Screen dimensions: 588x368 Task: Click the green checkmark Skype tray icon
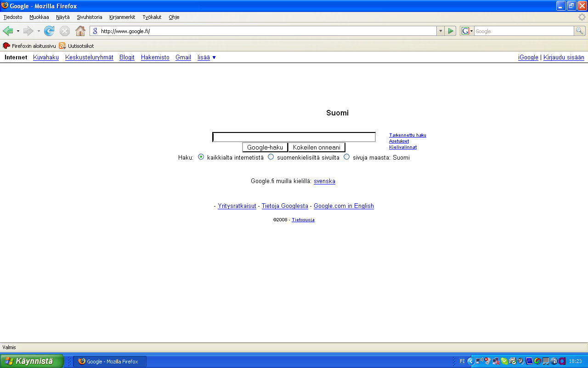coord(504,361)
